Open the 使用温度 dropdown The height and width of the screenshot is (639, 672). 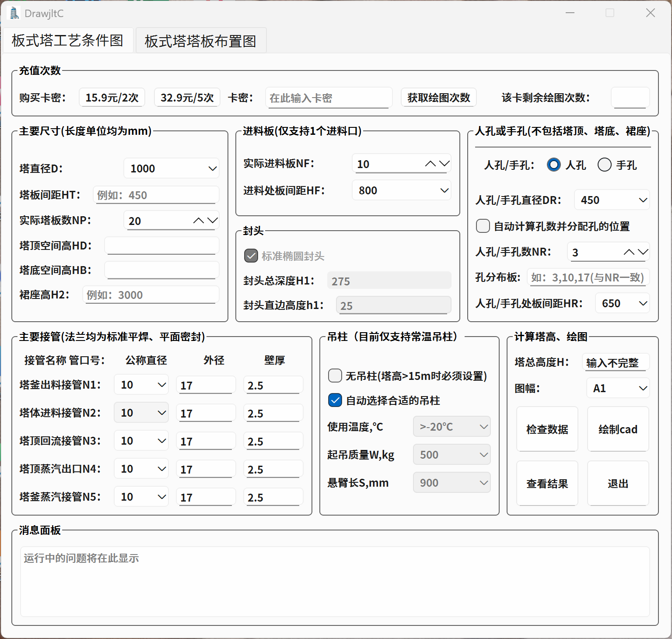click(x=452, y=427)
